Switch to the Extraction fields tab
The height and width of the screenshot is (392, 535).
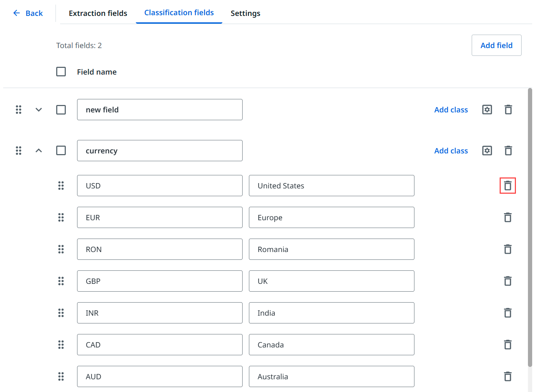98,13
